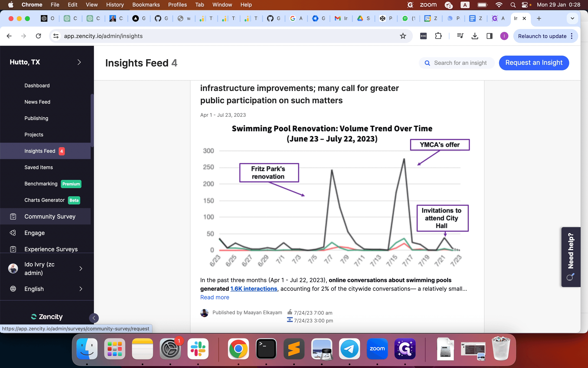Open the Need help? side widget
Viewport: 588px width, 368px height.
(x=571, y=257)
